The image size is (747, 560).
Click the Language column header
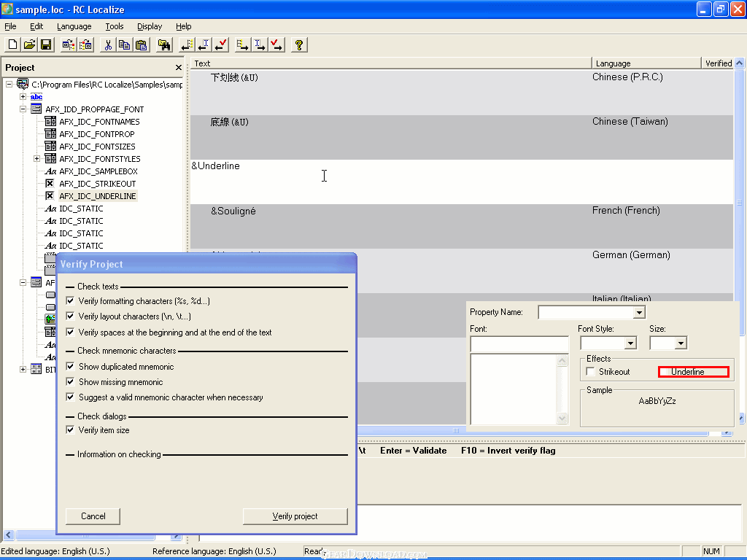(646, 63)
